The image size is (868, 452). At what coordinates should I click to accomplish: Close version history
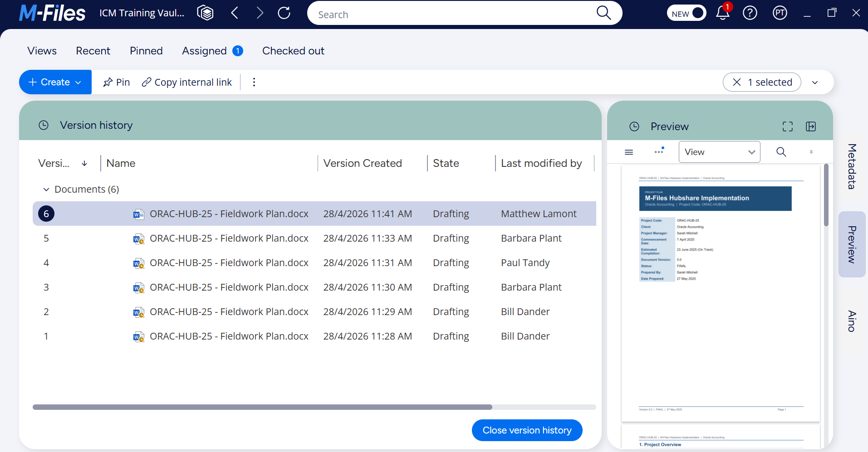527,430
